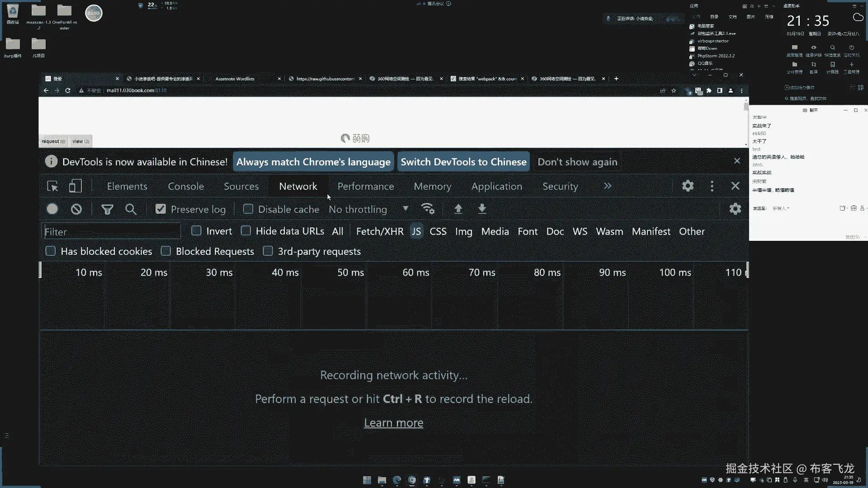Switch to the Console tab

tap(186, 186)
